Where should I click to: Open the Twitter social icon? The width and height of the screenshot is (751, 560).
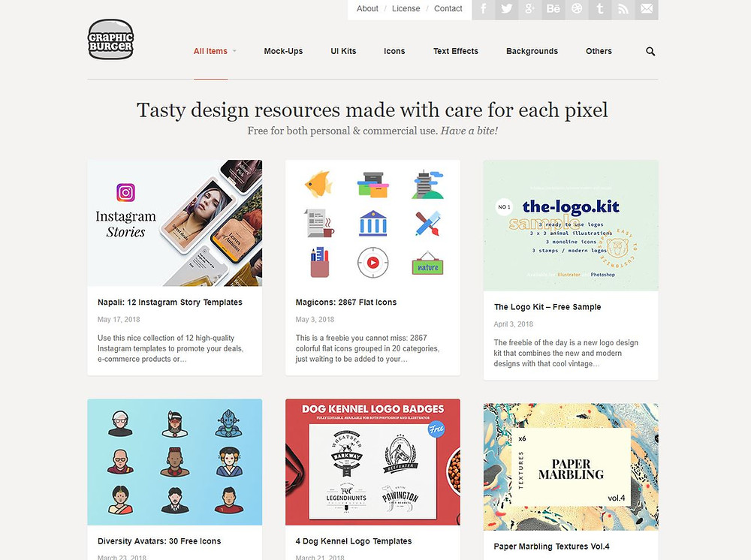507,8
